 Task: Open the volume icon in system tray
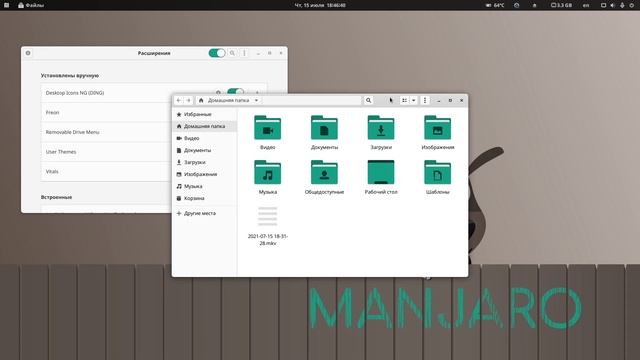(612, 5)
